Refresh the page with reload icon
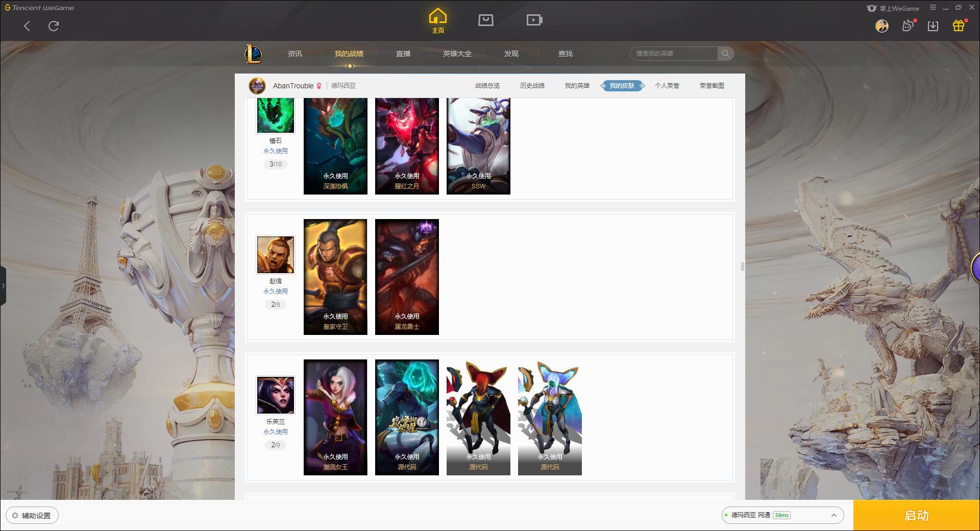This screenshot has height=531, width=980. pyautogui.click(x=54, y=26)
